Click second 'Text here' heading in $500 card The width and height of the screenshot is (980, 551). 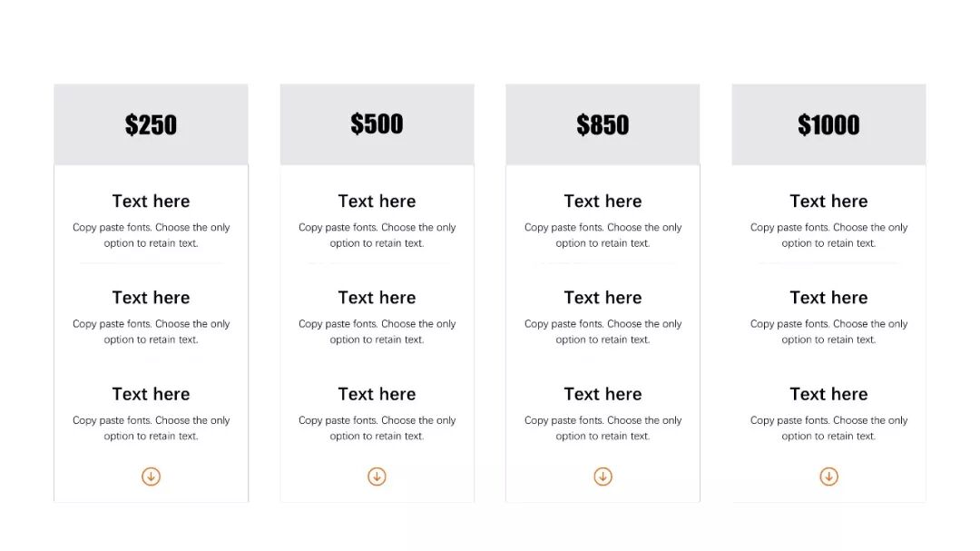point(377,297)
